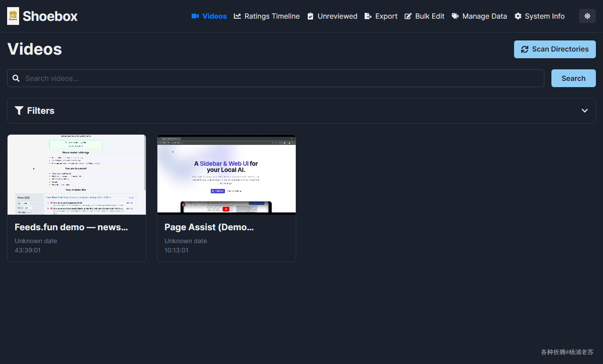Click the refresh icon in Scan Directories

(525, 49)
